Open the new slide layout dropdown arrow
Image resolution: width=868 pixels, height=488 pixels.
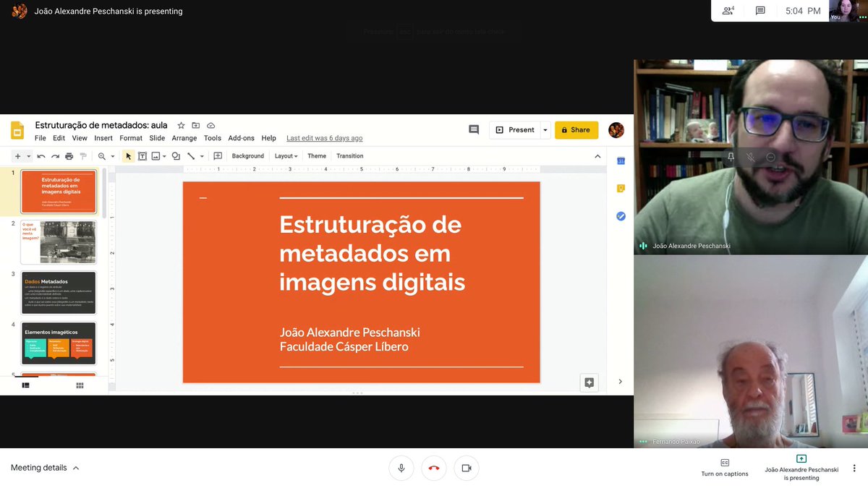tap(29, 156)
